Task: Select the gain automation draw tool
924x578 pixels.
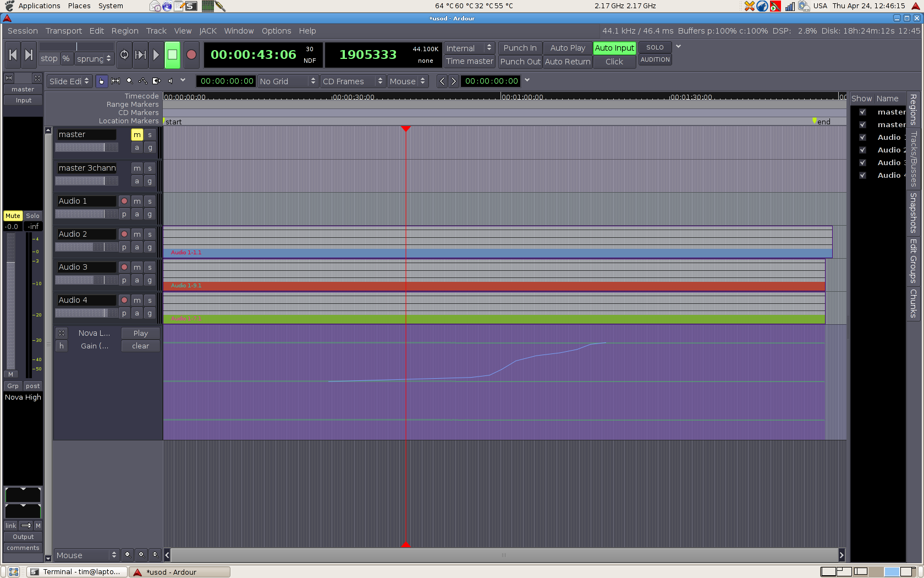Action: click(143, 81)
